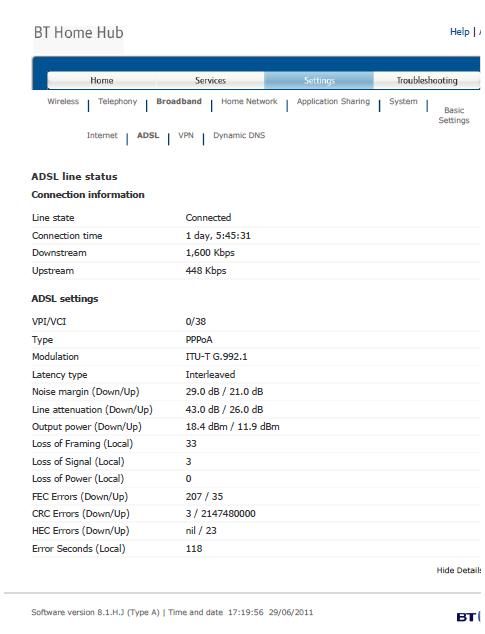485x634 pixels.
Task: Click the Modulation label
Action: (x=55, y=357)
